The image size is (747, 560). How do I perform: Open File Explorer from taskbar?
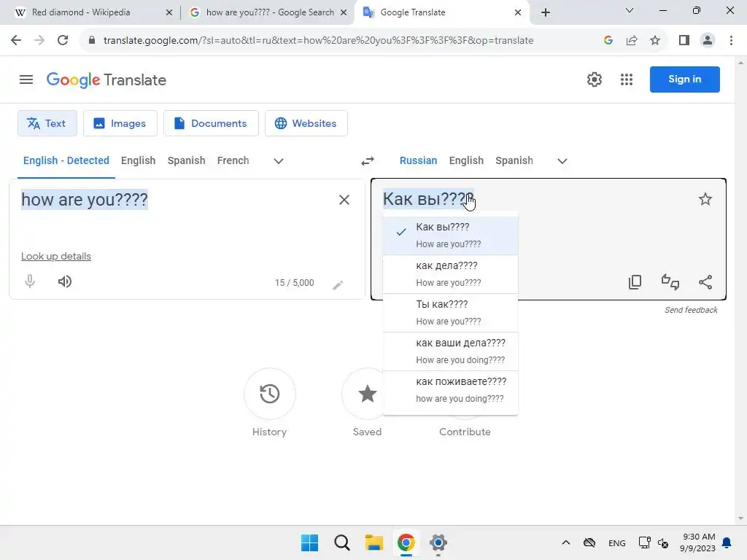(x=374, y=542)
